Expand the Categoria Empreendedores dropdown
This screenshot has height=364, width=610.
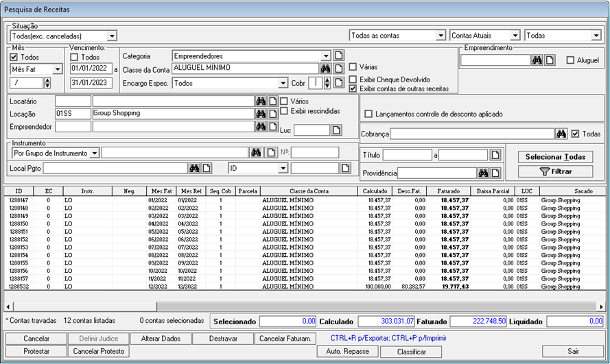[326, 56]
